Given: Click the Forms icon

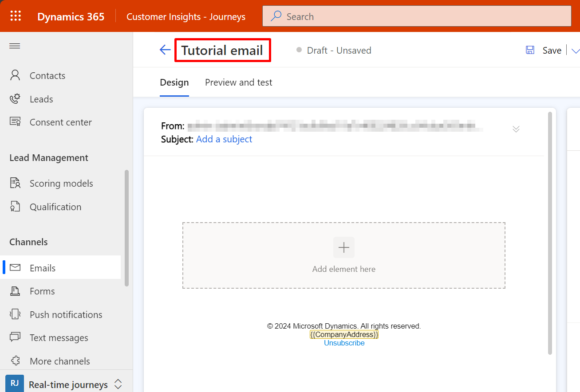Looking at the screenshot, I should [15, 291].
